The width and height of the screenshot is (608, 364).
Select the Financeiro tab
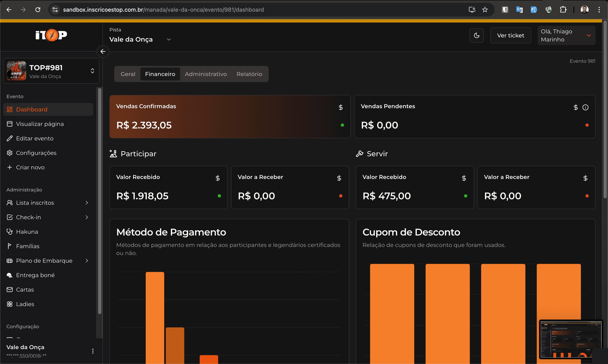click(160, 74)
